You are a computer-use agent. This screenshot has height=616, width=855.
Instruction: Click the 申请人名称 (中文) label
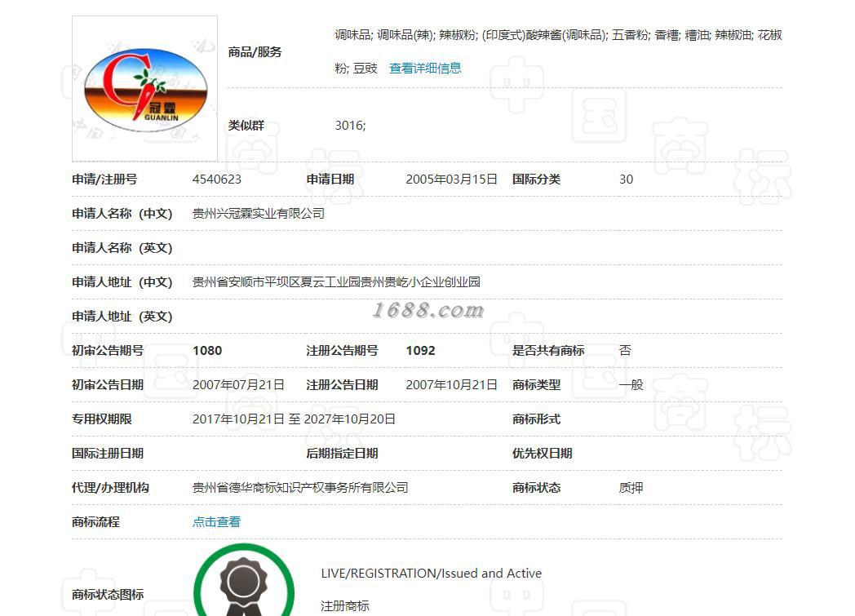pyautogui.click(x=122, y=214)
